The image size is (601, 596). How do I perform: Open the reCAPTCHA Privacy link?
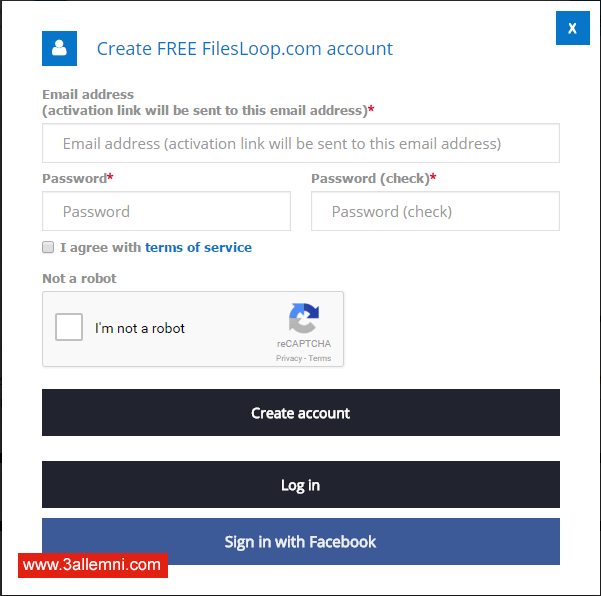click(288, 358)
